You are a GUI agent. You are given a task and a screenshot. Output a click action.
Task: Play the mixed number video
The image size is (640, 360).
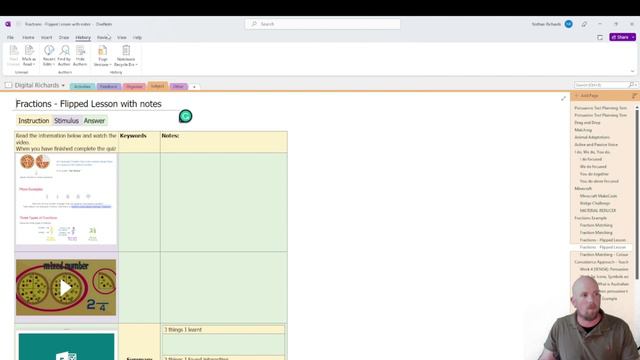[66, 288]
